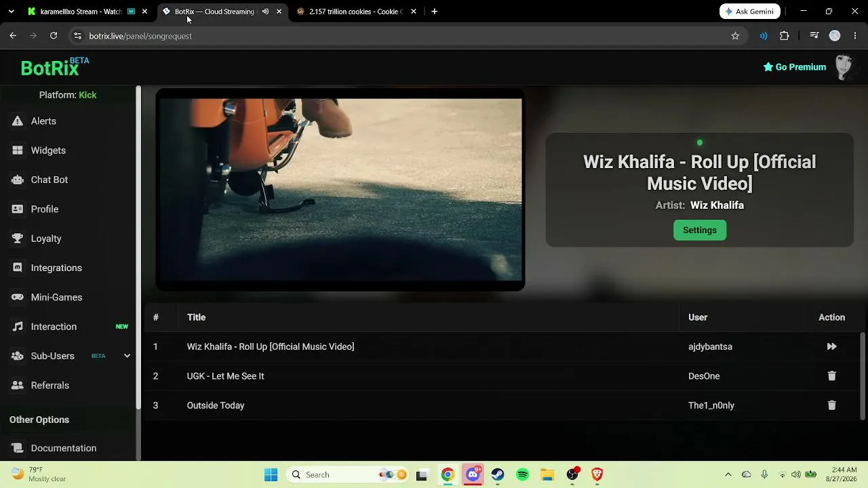
Task: Close the karamellxo Stream tab
Action: pos(144,12)
